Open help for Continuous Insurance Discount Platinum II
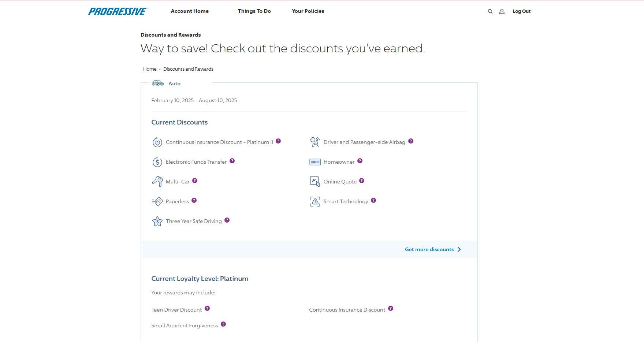The width and height of the screenshot is (644, 342). click(278, 141)
